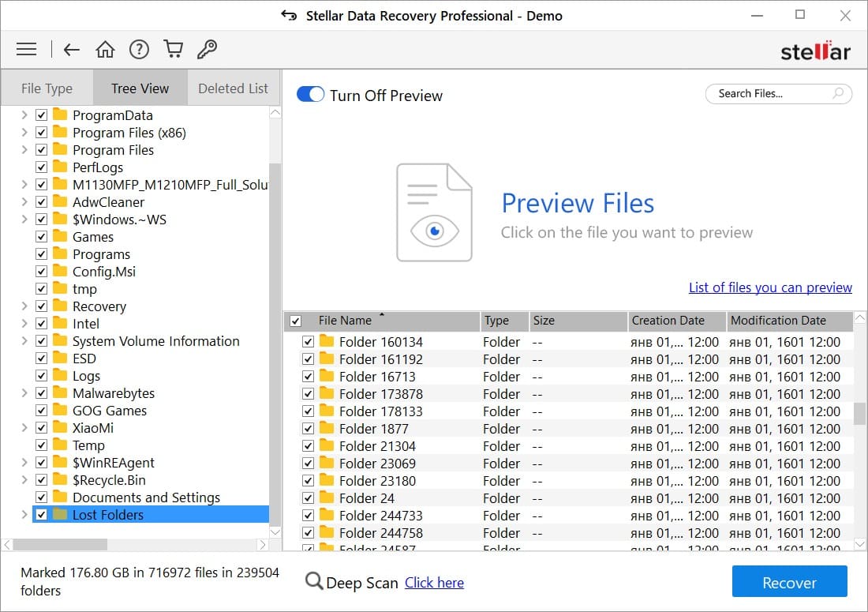Expand the Lost Folders tree node
Image resolution: width=868 pixels, height=612 pixels.
(24, 514)
